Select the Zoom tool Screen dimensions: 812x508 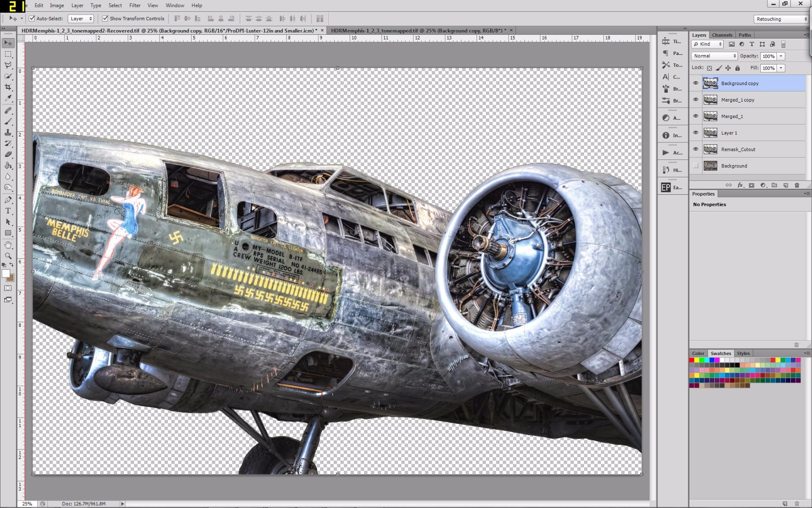click(8, 256)
